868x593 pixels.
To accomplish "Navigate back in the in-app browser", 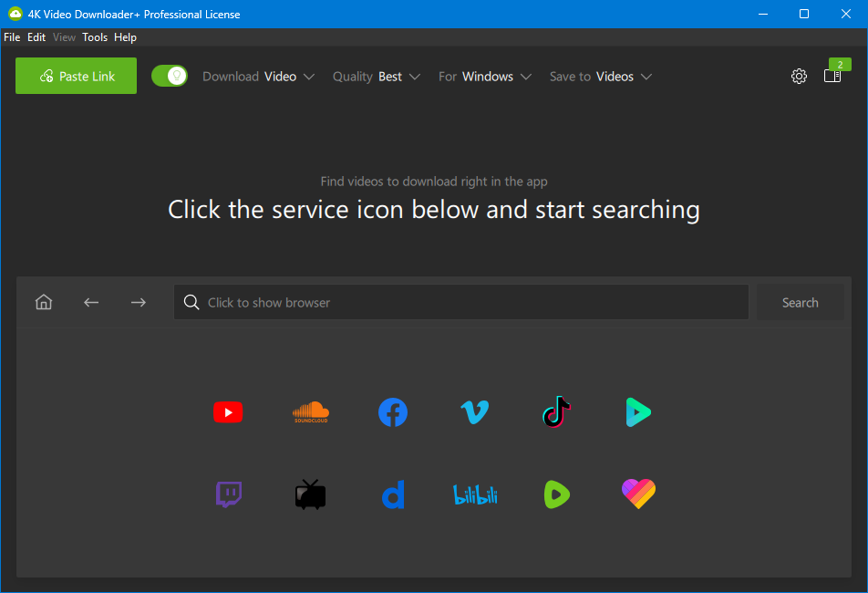I will click(x=91, y=302).
